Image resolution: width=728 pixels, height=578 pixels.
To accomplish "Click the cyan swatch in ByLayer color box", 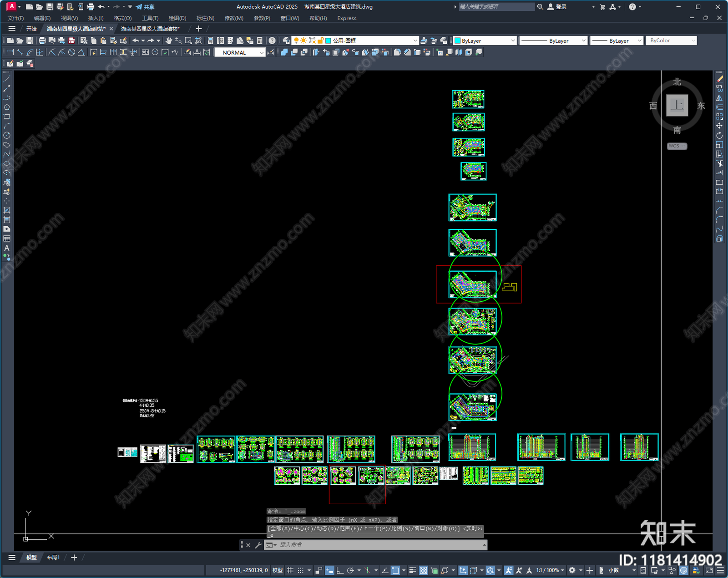I will 458,41.
